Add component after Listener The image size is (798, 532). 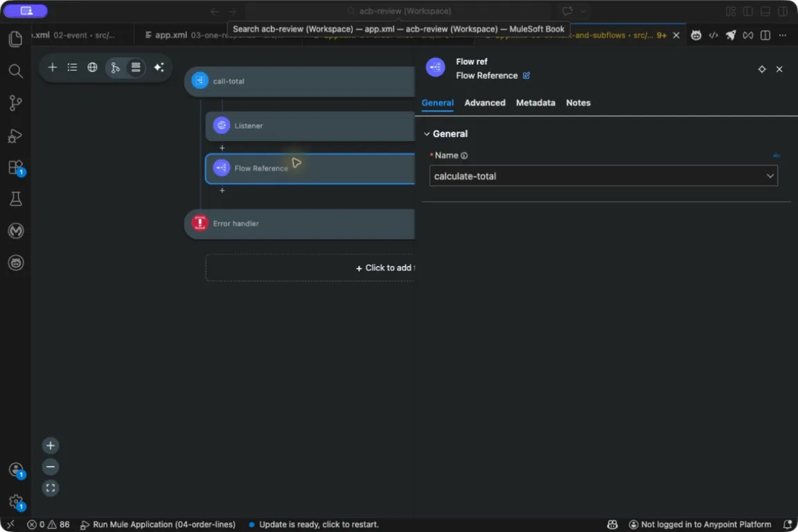pyautogui.click(x=222, y=148)
